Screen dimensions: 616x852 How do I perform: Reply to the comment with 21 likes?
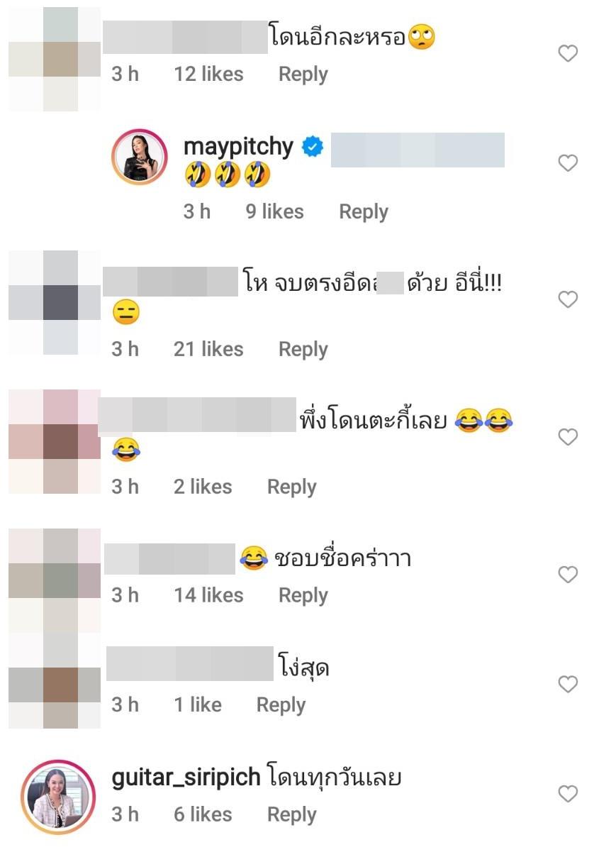[303, 349]
